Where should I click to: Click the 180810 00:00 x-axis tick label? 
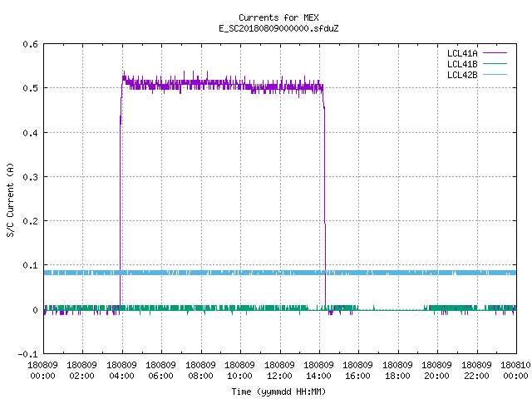tap(515, 371)
